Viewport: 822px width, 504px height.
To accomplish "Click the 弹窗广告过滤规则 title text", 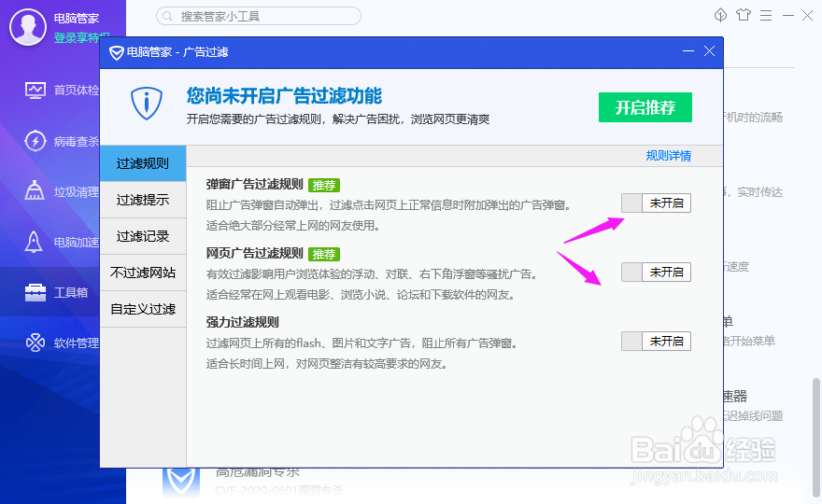I will point(255,185).
